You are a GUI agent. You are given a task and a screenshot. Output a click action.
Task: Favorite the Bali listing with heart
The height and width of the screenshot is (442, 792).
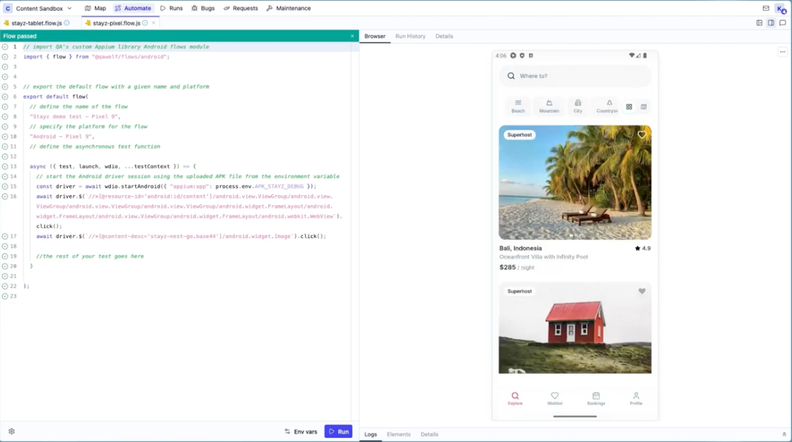pos(642,134)
